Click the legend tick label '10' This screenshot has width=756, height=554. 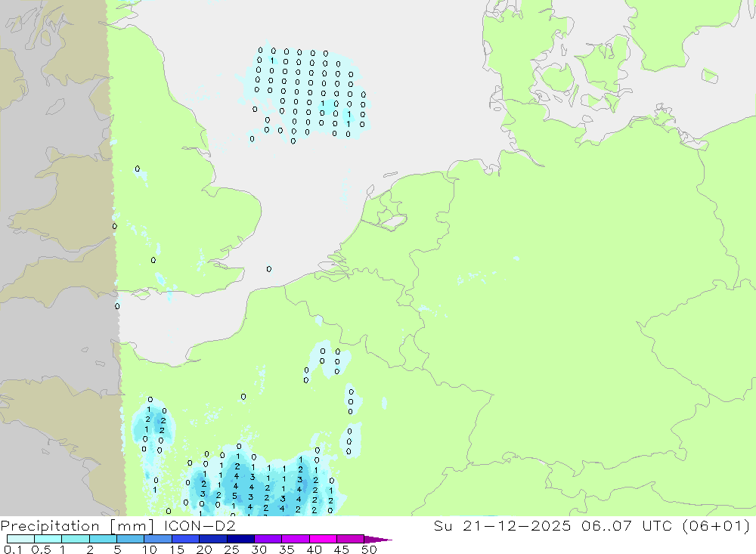(149, 549)
